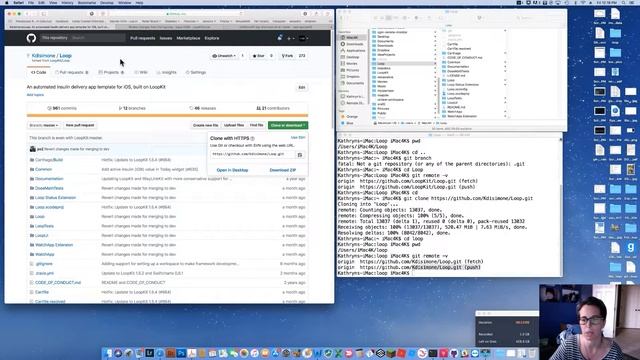Viewport: 640px width, 360px height.
Task: Click the GitHub octocat logo
Action: coord(31,38)
